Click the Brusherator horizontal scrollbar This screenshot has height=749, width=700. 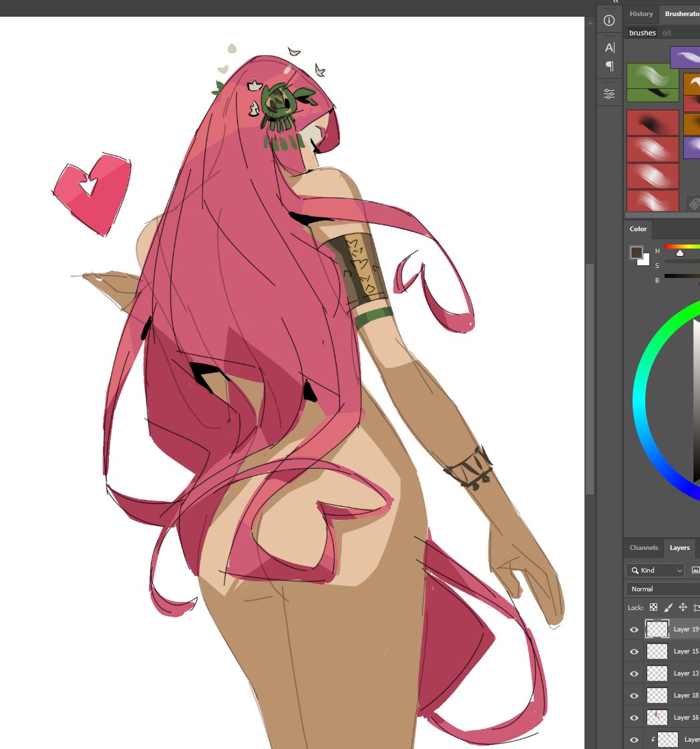663,215
